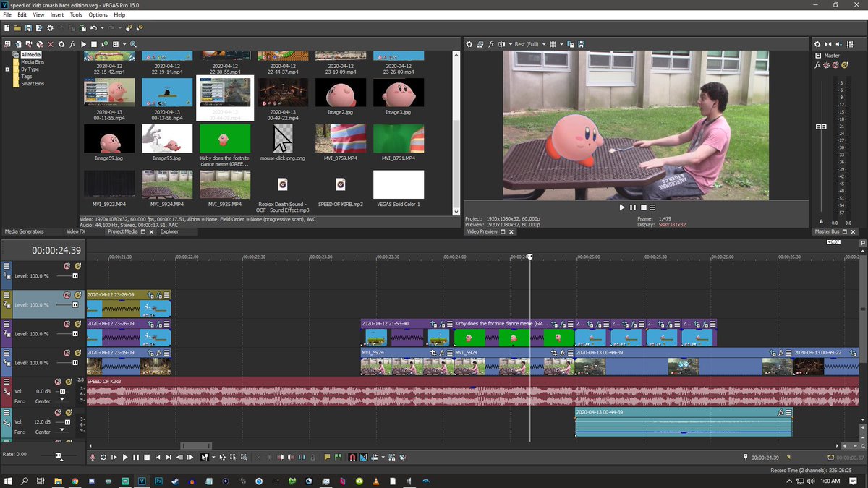Go to end of project

point(169,457)
